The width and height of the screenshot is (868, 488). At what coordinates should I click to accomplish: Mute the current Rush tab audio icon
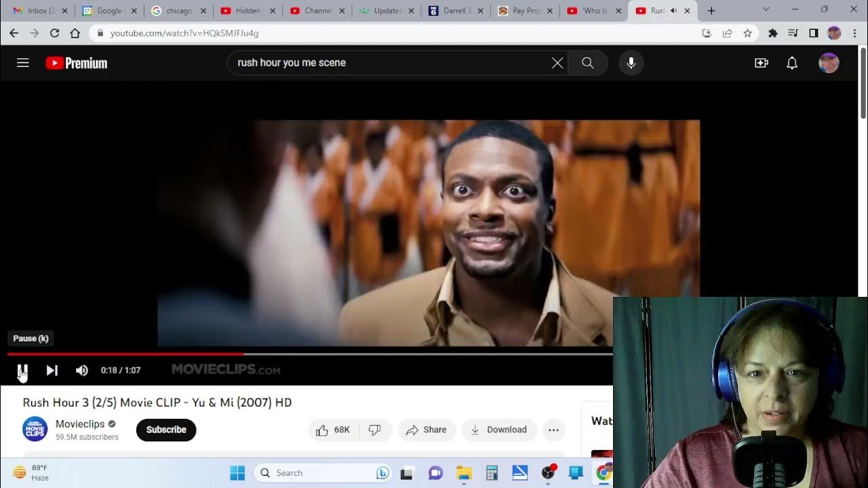tap(673, 11)
